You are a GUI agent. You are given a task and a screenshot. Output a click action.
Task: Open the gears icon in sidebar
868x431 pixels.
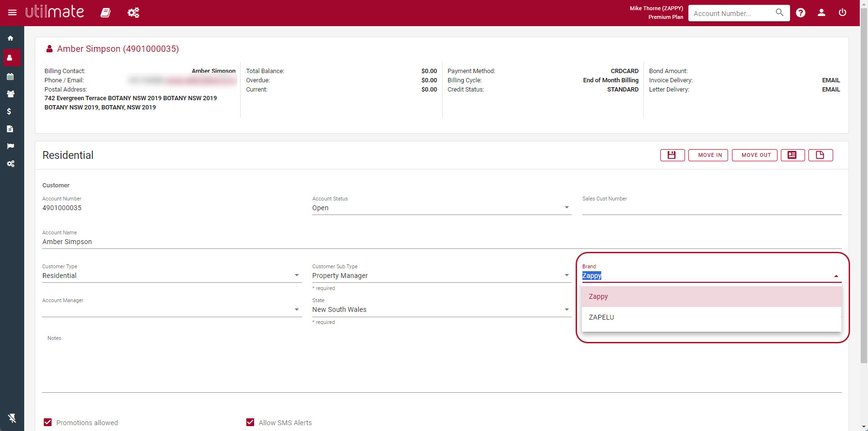pyautogui.click(x=10, y=164)
